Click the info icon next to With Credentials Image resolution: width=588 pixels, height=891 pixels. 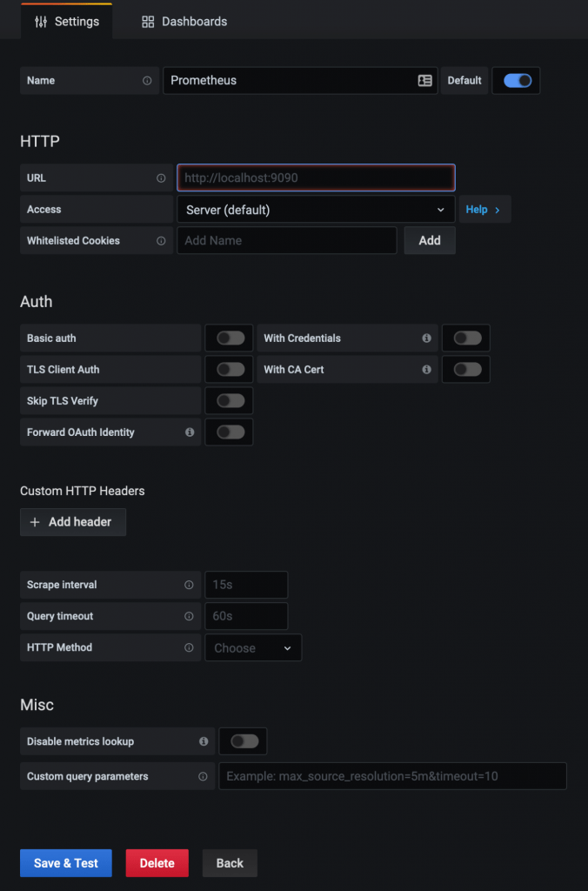(x=426, y=338)
